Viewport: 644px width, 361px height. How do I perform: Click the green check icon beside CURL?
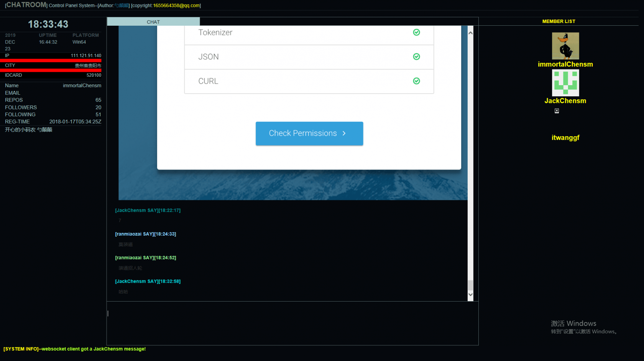point(416,81)
